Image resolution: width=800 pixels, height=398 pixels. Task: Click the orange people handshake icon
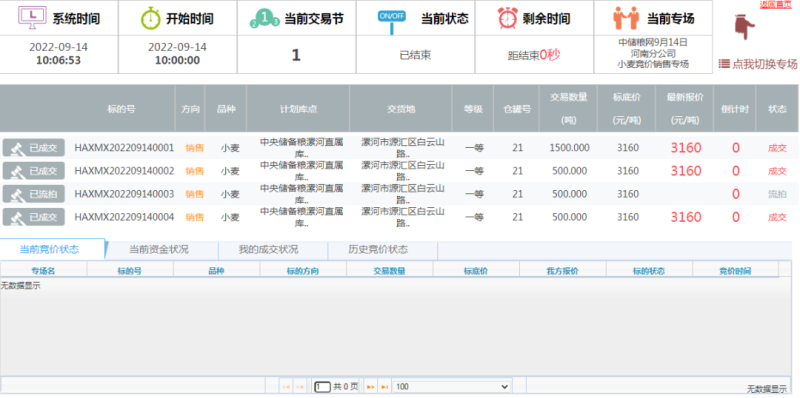click(x=626, y=18)
